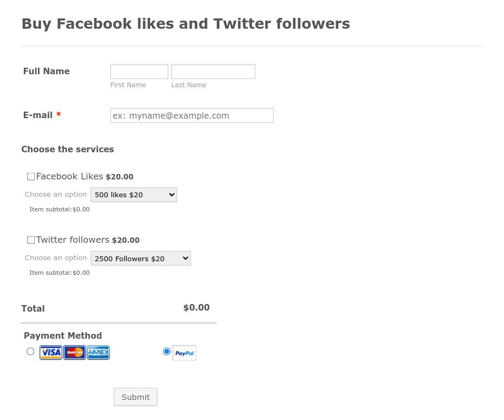Click the PayPal logo
Image resolution: width=504 pixels, height=420 pixels.
[x=184, y=352]
